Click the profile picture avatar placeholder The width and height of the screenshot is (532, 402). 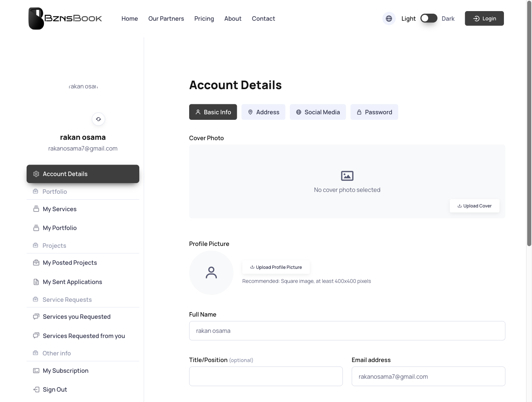coord(211,273)
